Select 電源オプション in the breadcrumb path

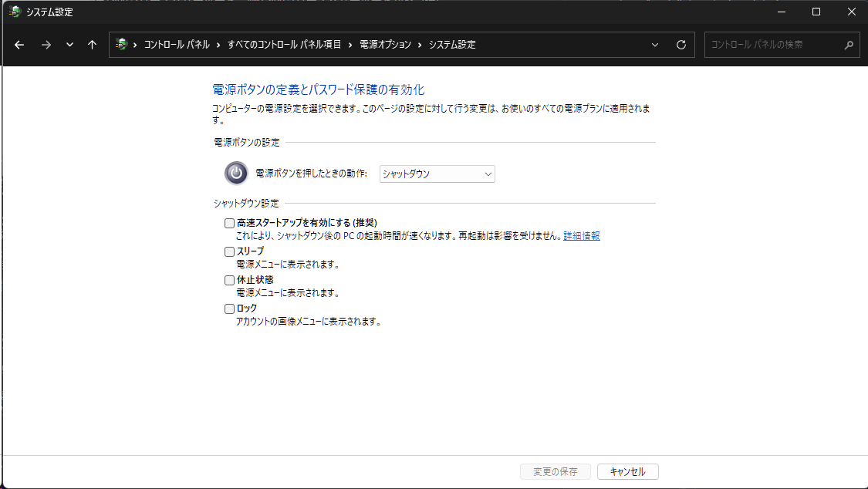(385, 45)
